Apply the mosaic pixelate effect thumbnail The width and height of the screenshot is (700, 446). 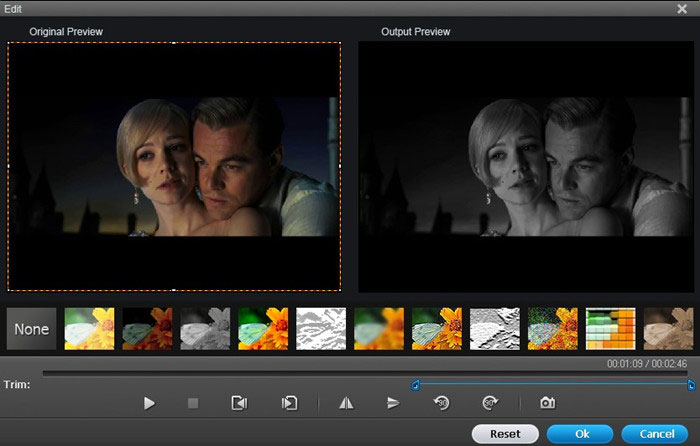[x=610, y=329]
